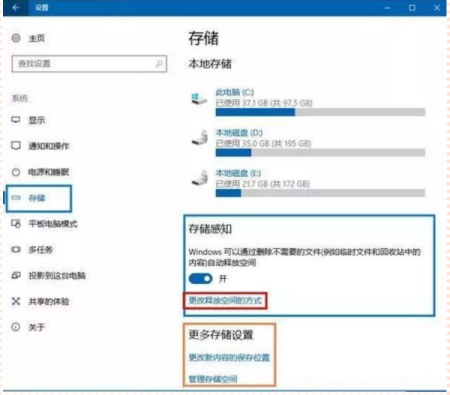Select the Display (显示) monitor icon
The image size is (450, 395).
point(16,120)
